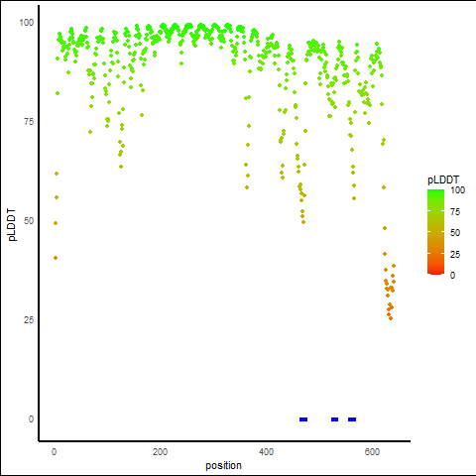Click the leftmost blue bar marker
This screenshot has height=476, width=476.
303,419
